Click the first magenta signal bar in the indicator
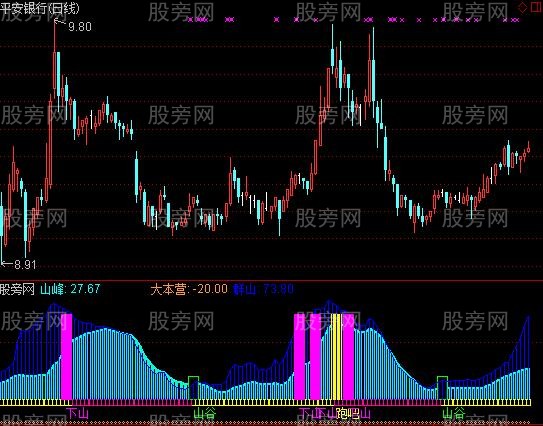The width and height of the screenshot is (543, 426). (x=66, y=357)
